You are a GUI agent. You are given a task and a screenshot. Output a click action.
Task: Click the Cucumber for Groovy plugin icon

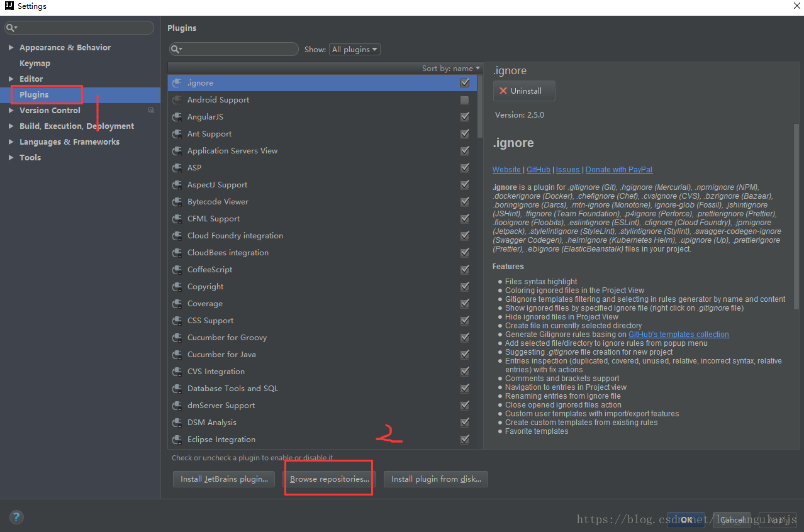[x=177, y=338]
